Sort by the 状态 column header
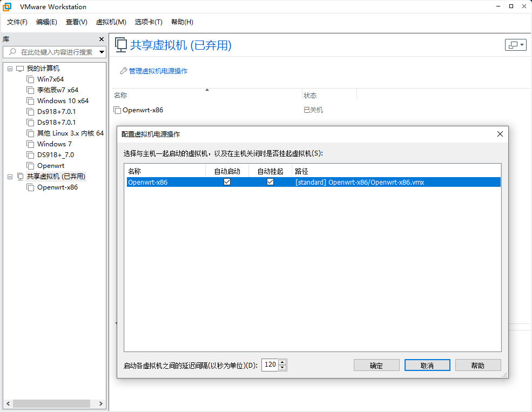This screenshot has width=532, height=412. 329,95
